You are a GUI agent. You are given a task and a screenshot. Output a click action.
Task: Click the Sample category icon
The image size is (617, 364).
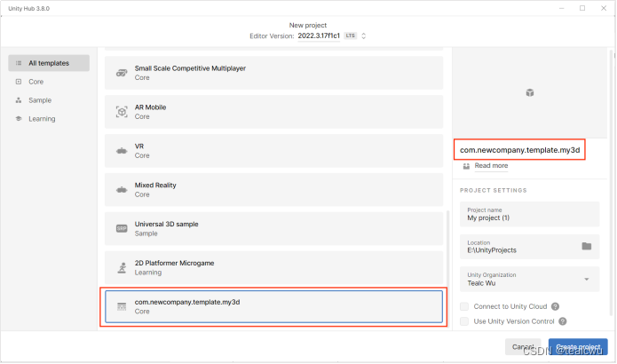[x=19, y=100]
